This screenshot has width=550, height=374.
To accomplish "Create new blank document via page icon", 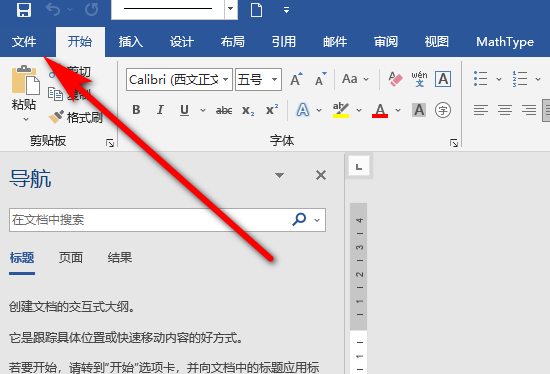I will pos(256,10).
